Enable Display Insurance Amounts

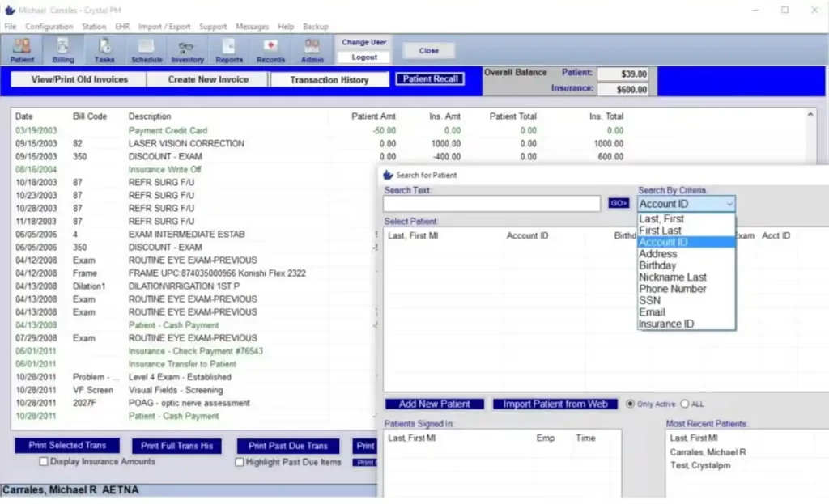coord(43,461)
